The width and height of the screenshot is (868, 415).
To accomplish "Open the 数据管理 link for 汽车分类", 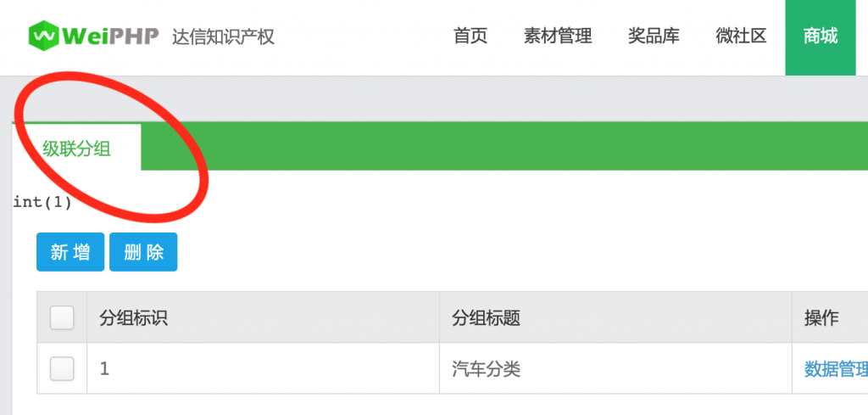I will click(836, 369).
